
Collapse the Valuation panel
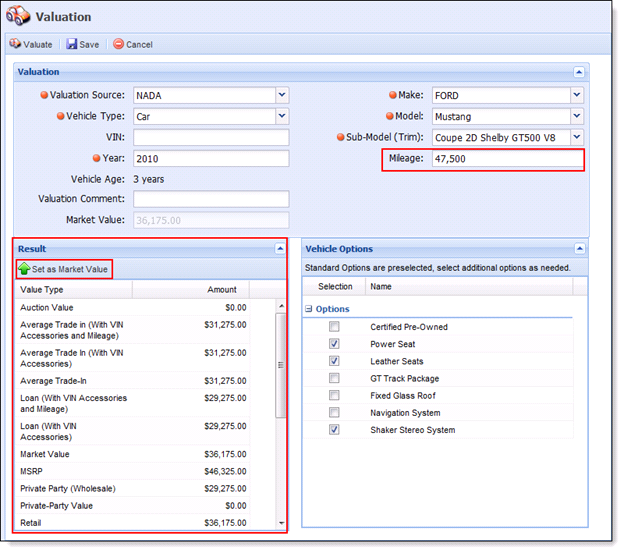click(579, 72)
